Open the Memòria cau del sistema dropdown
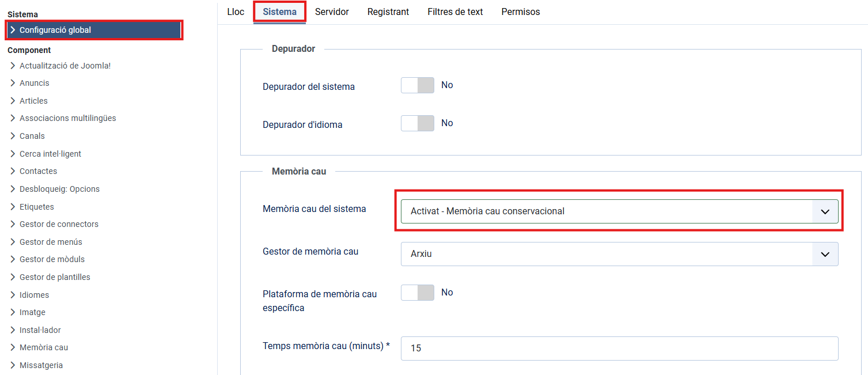The width and height of the screenshot is (868, 375). pyautogui.click(x=619, y=211)
